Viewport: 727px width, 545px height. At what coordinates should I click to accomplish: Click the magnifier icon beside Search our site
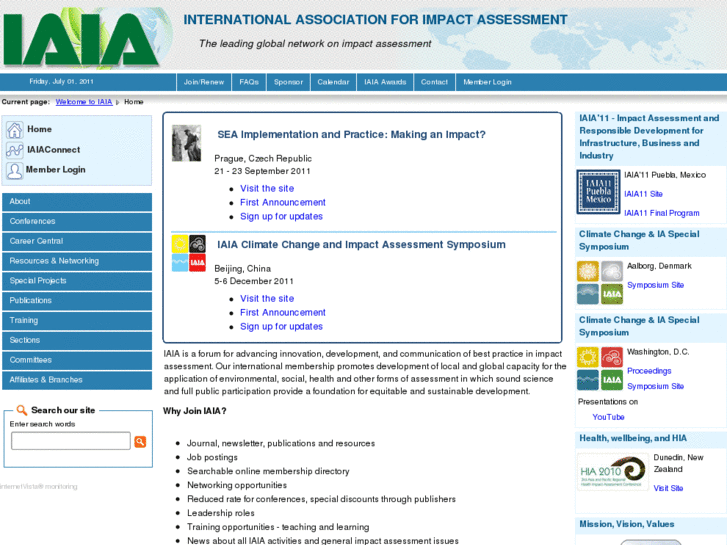(x=21, y=410)
